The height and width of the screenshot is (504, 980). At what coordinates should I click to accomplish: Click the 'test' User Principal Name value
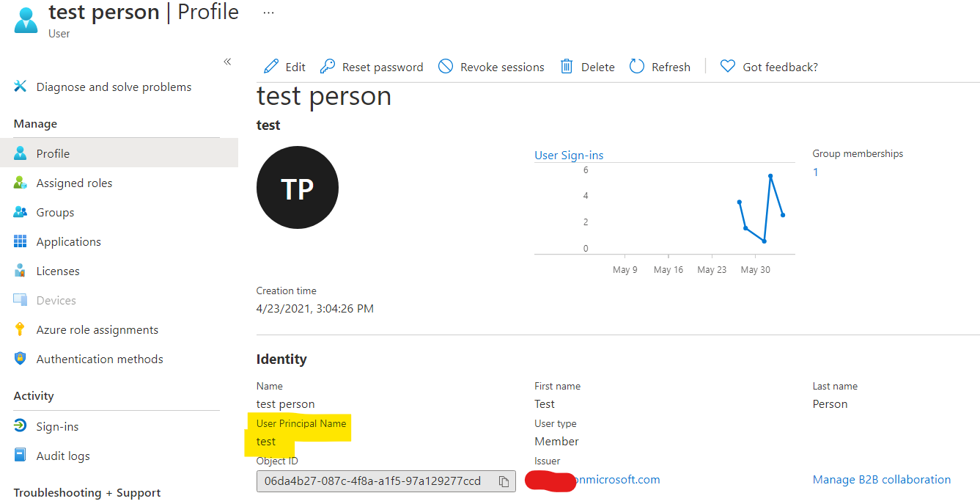pos(266,442)
